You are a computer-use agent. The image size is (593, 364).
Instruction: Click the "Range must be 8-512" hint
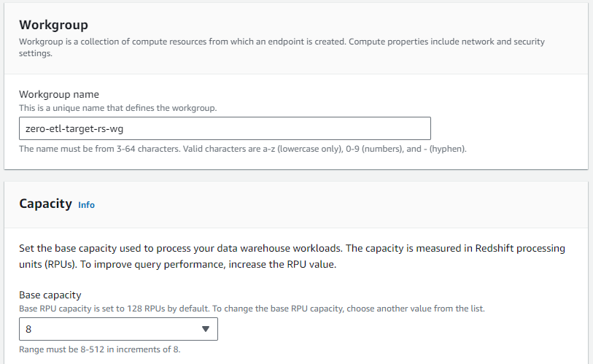click(99, 349)
